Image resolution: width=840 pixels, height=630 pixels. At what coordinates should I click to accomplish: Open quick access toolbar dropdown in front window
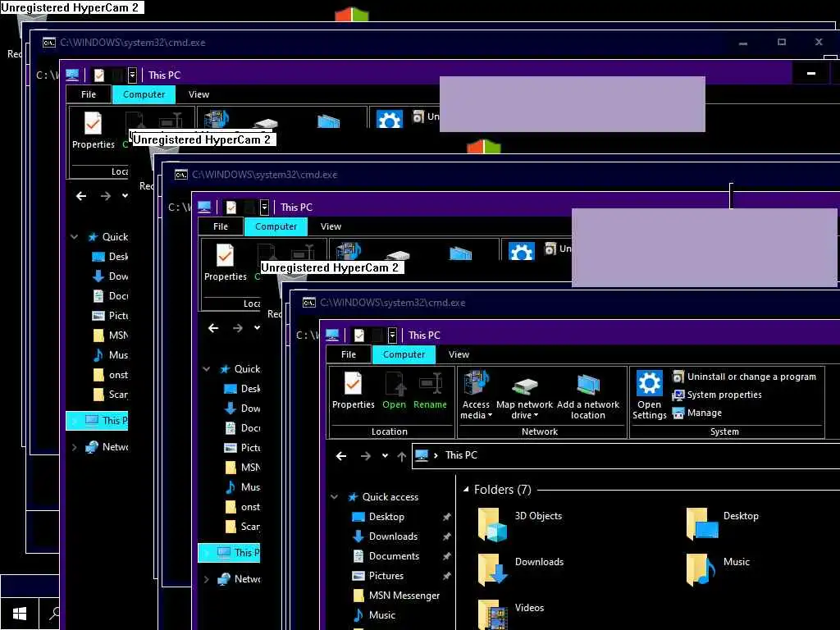click(392, 336)
